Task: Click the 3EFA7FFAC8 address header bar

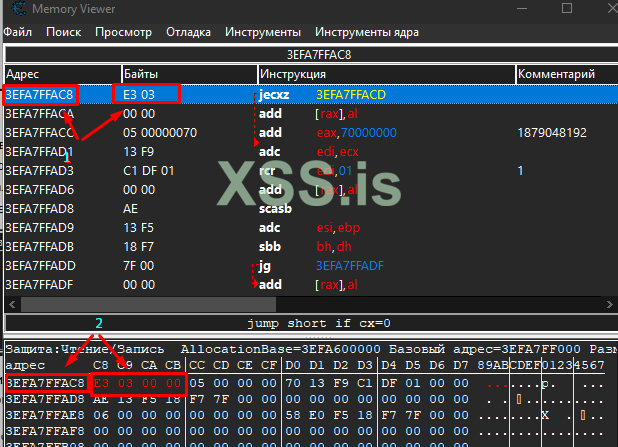Action: [311, 54]
